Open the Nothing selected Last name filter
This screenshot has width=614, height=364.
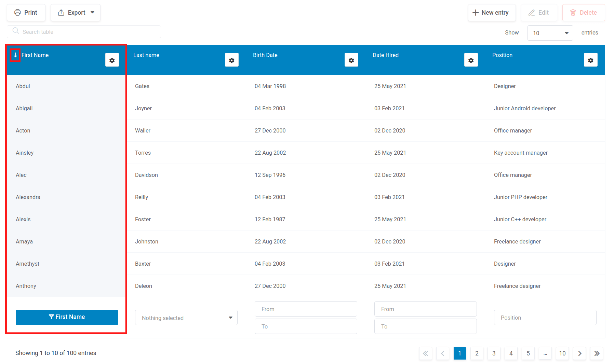(186, 317)
